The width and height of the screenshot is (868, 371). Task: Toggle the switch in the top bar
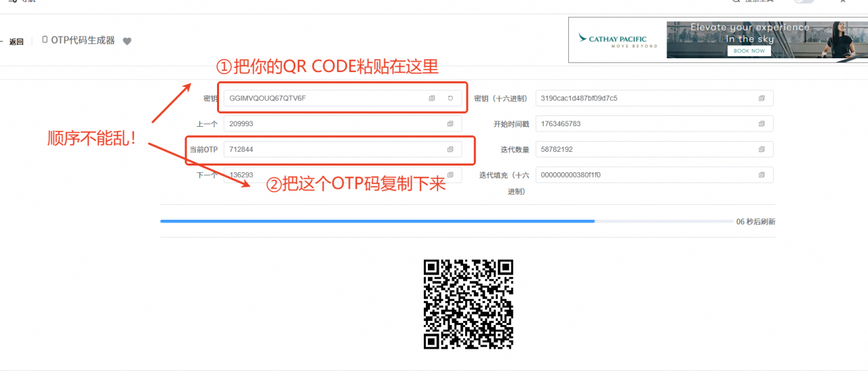[804, 1]
